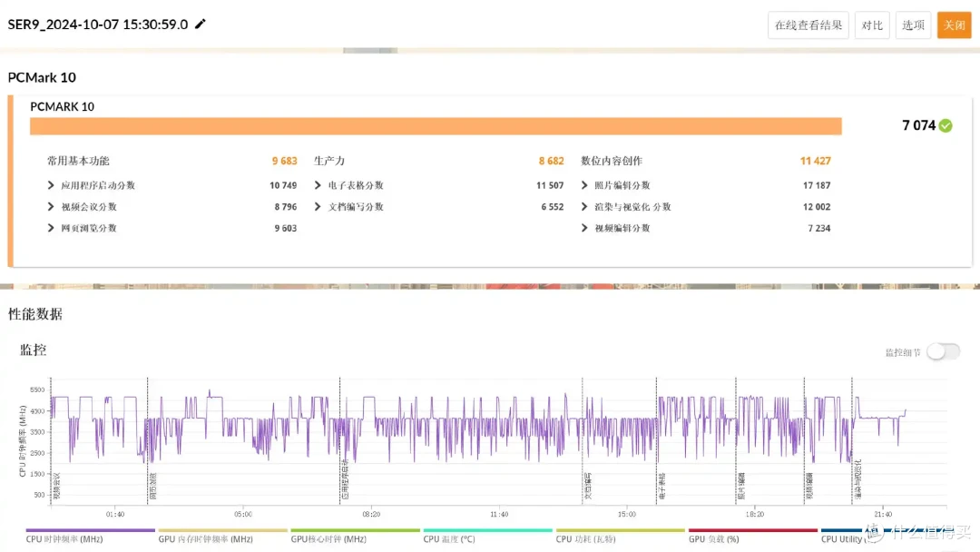The width and height of the screenshot is (980, 552).
Task: Click the 数位内容创作 heading
Action: click(612, 161)
